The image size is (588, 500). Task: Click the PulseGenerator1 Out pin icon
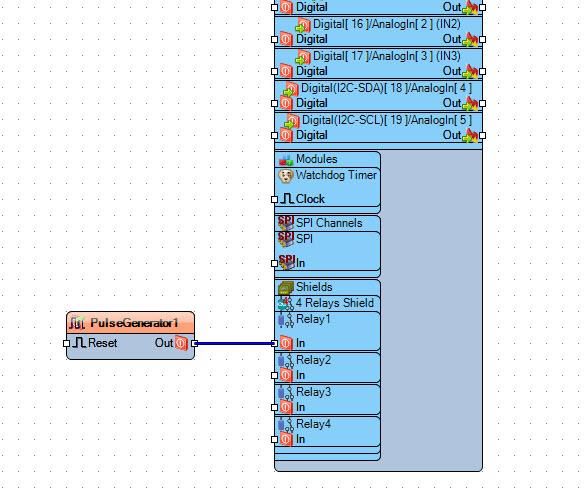[x=182, y=343]
